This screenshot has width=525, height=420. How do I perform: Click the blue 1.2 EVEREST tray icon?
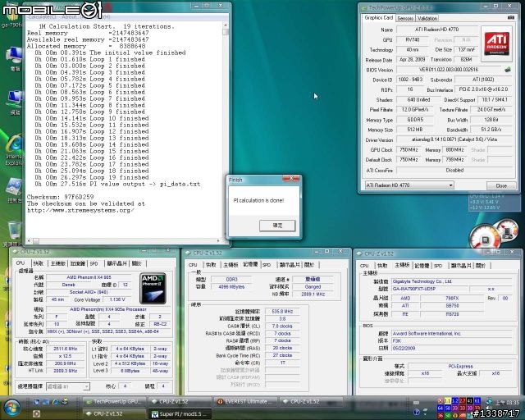455,400
